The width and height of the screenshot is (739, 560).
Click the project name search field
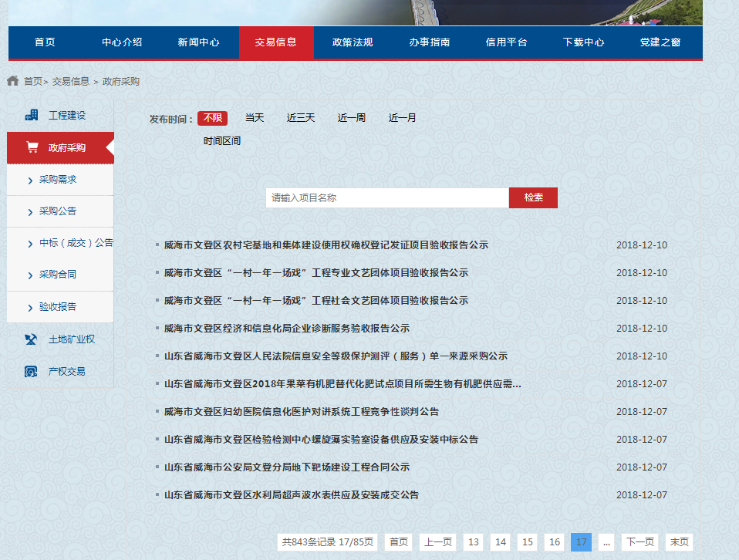386,198
